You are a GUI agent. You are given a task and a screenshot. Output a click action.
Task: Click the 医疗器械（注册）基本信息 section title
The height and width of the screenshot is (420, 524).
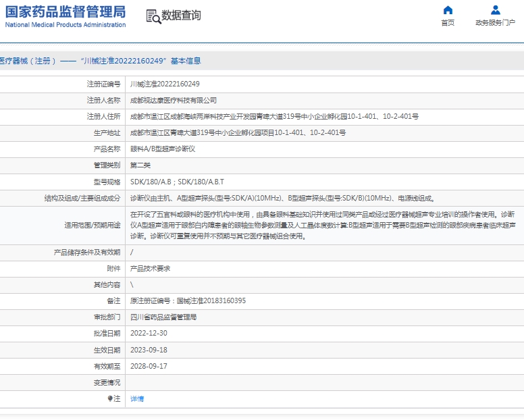(x=100, y=61)
